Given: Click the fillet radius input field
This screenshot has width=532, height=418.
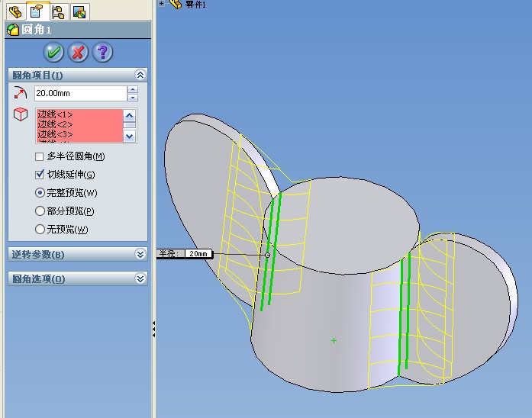Looking at the screenshot, I should [80, 93].
